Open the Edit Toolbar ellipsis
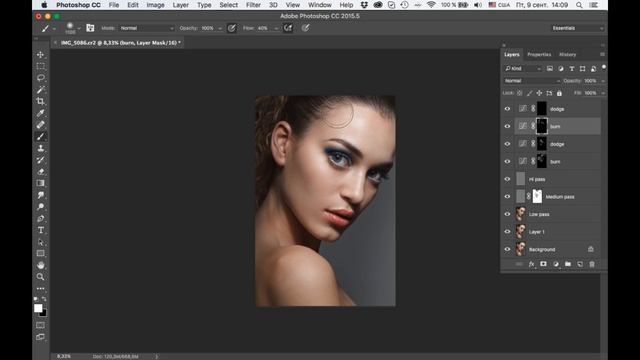 pyautogui.click(x=40, y=288)
